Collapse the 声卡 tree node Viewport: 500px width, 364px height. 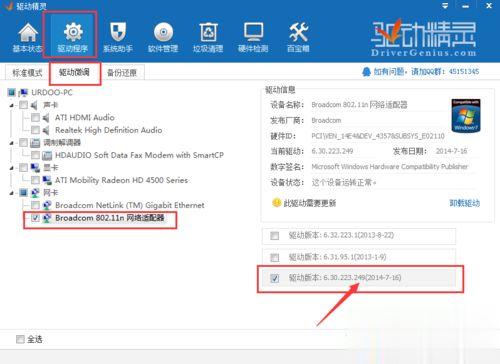coord(12,105)
